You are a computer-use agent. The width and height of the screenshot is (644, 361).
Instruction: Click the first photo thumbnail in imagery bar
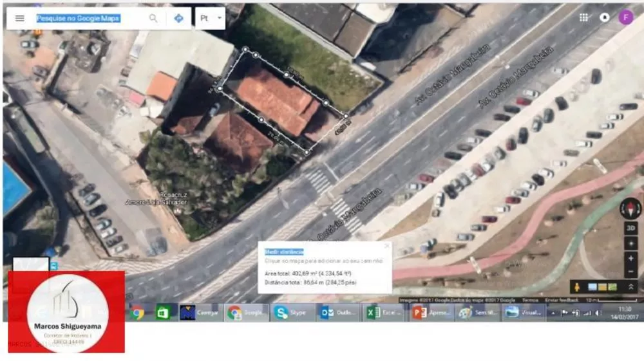pos(592,287)
